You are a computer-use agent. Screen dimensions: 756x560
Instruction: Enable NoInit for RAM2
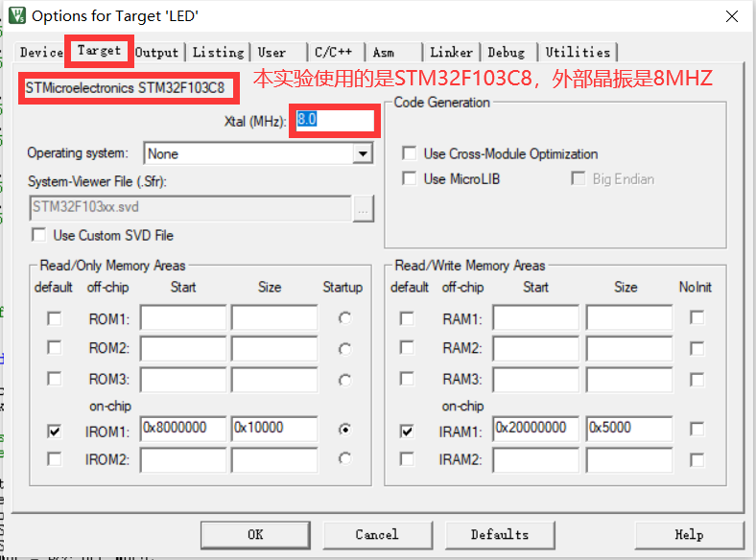click(697, 348)
